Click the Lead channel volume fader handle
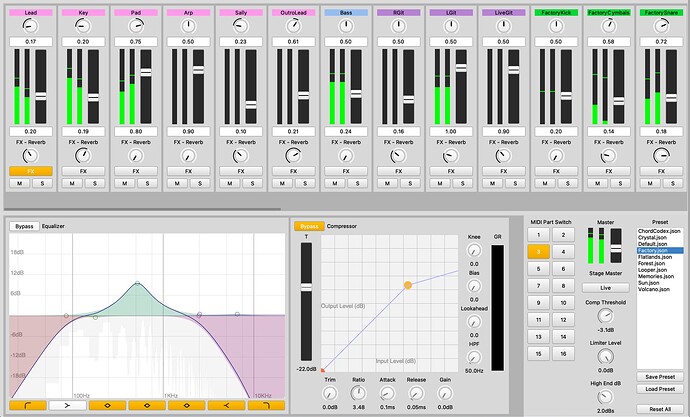The width and height of the screenshot is (690, 417). coord(41,96)
